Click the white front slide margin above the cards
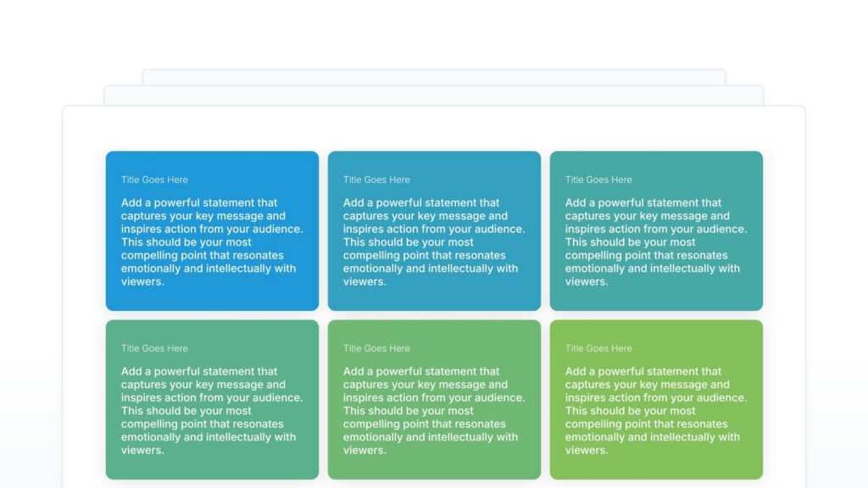Viewport: 868px width, 488px height. click(433, 128)
